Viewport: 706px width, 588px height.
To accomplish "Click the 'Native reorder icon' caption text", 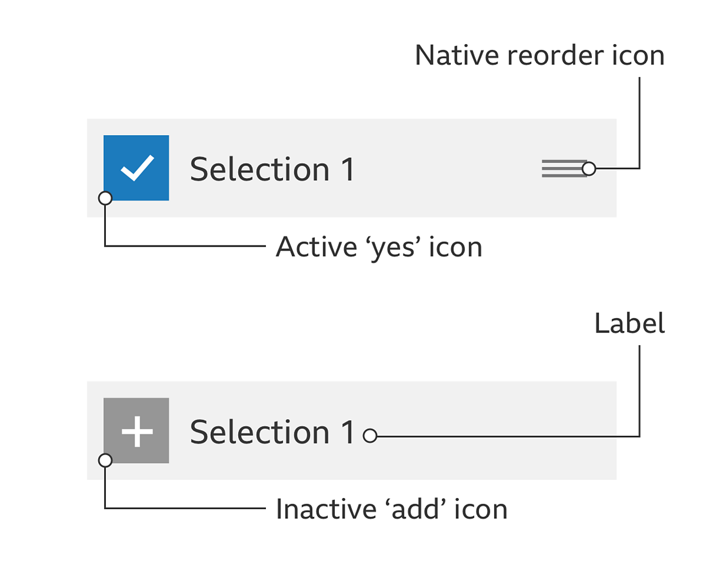I will coord(539,56).
